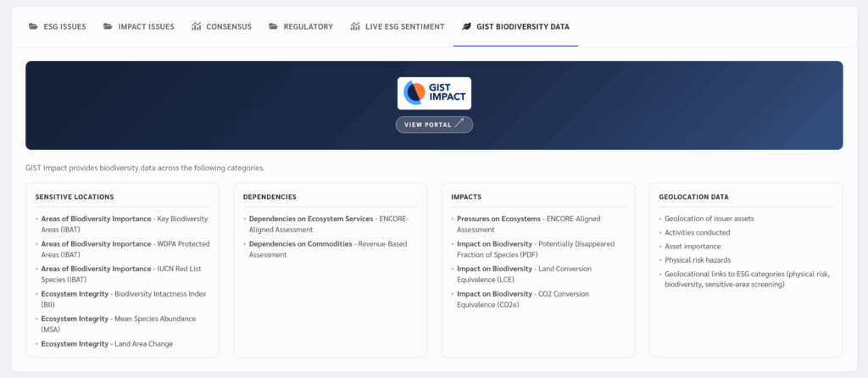Click the GIST Impact logo
Viewport: 868px width, 378px height.
click(434, 93)
